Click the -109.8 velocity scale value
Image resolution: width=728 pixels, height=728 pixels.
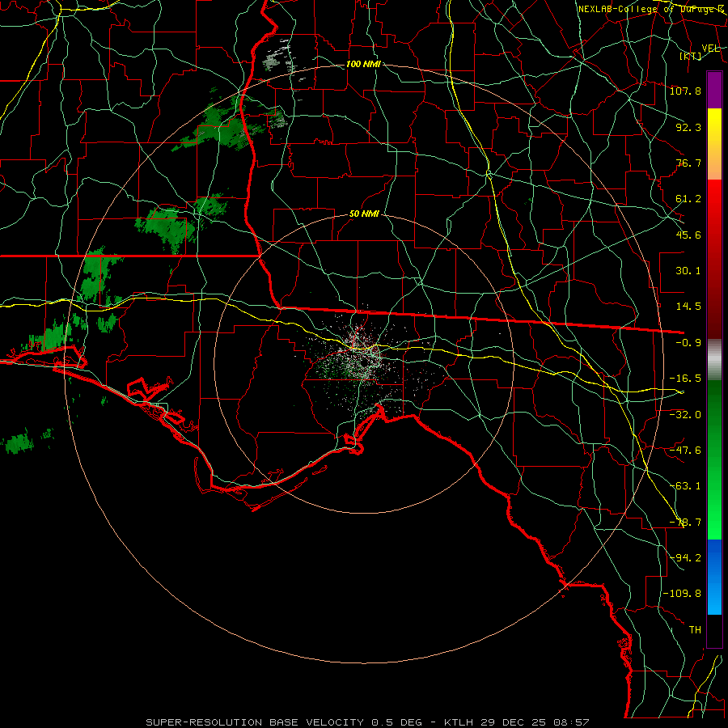pyautogui.click(x=682, y=594)
